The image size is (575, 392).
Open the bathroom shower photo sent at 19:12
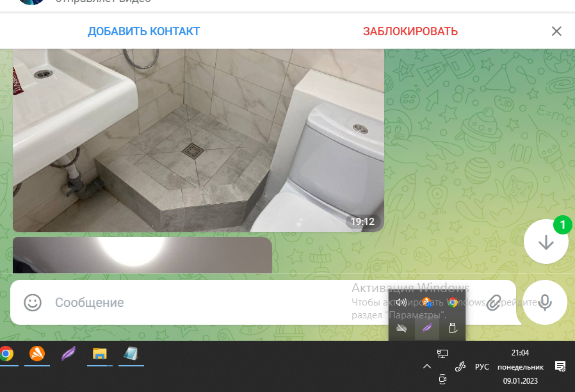pos(198,140)
